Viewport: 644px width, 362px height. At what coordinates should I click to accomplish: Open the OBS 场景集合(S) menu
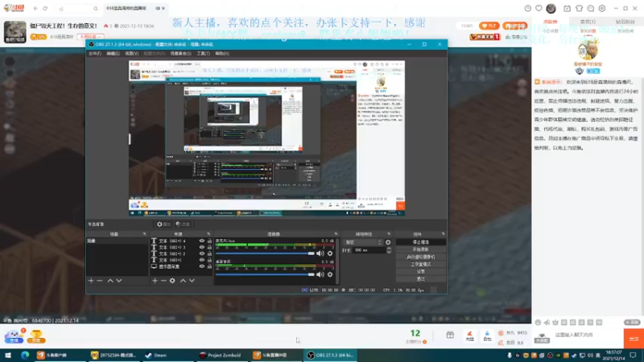[180, 53]
